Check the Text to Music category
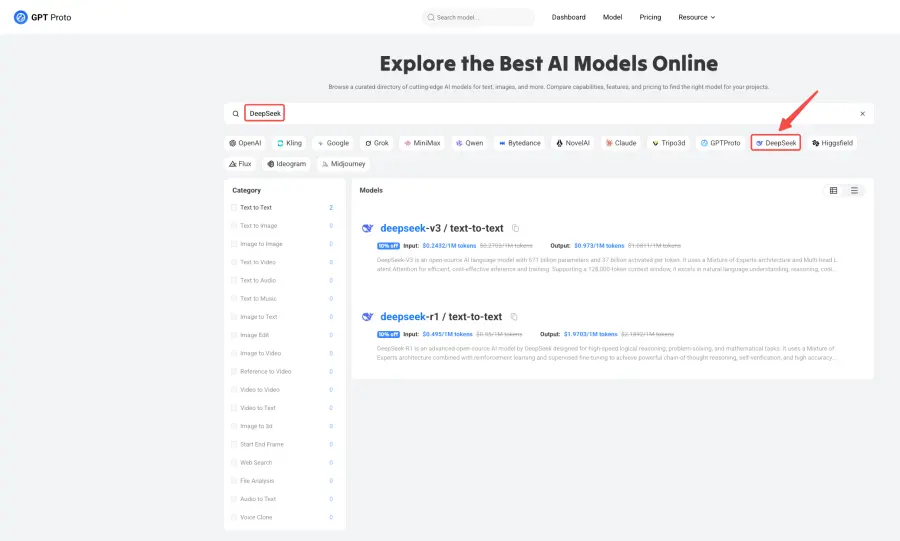 click(234, 299)
